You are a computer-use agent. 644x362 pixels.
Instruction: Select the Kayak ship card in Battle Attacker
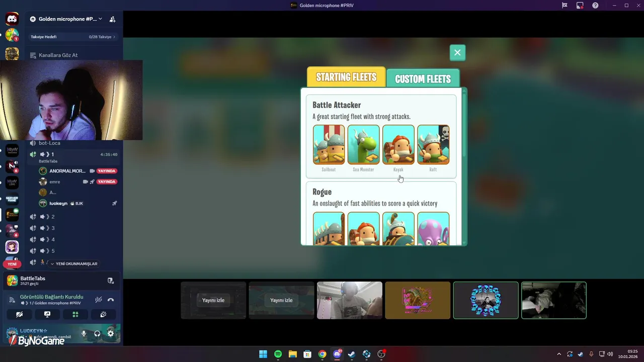point(398,145)
